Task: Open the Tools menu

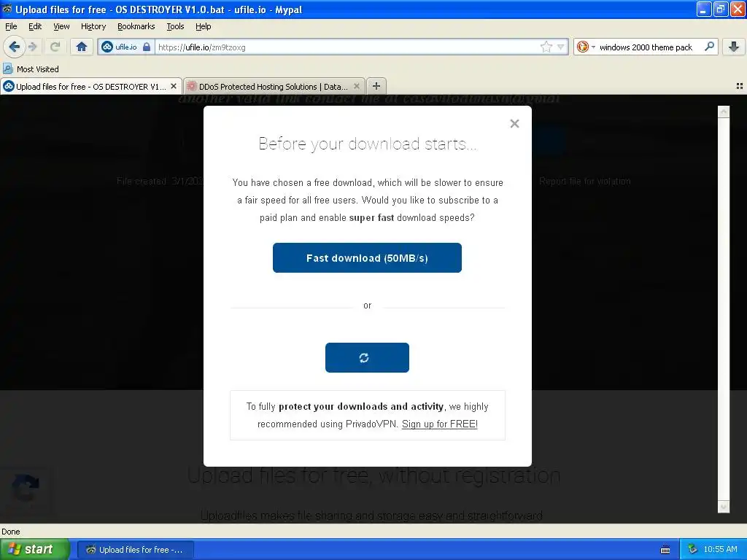Action: click(175, 26)
